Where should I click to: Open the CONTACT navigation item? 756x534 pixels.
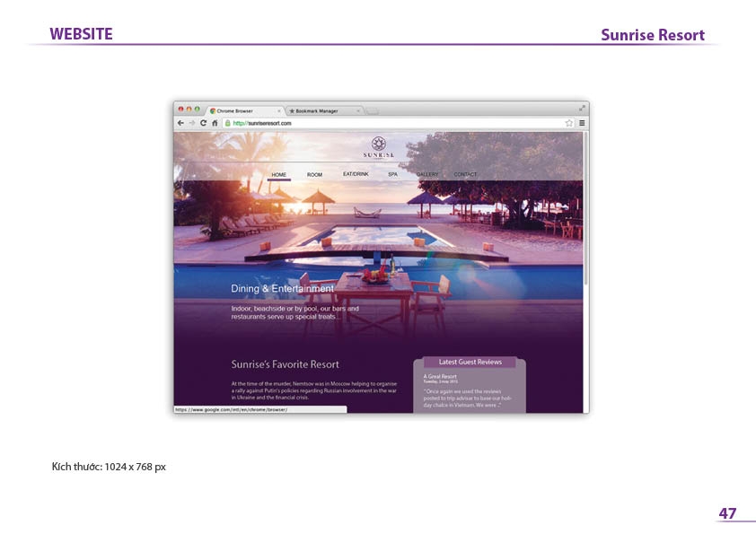click(x=465, y=174)
